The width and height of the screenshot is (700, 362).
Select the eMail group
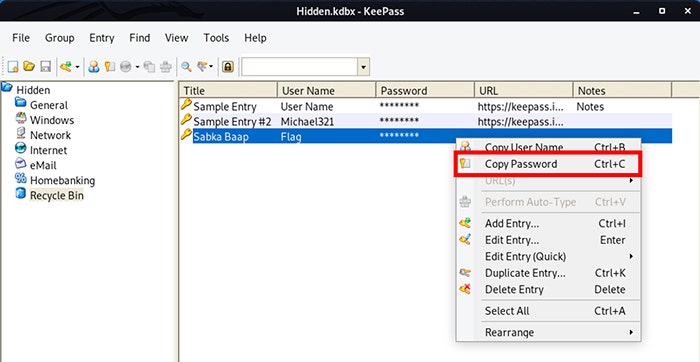click(x=43, y=166)
